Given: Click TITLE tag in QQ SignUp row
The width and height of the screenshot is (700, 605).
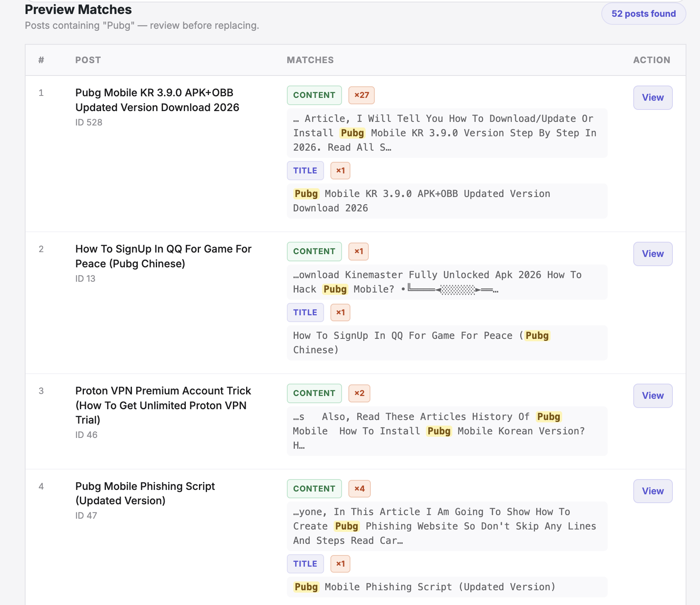Looking at the screenshot, I should 305,312.
